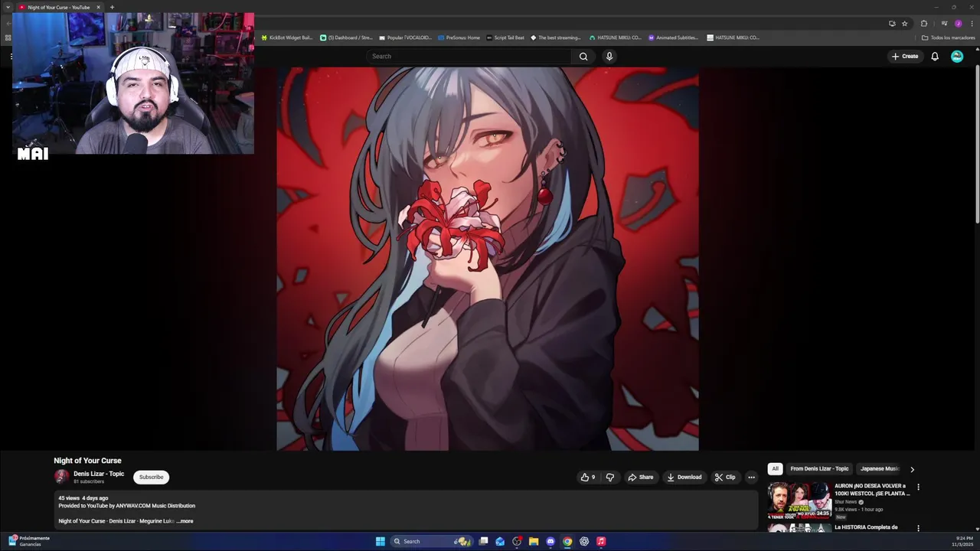Open options menu for AURON video
This screenshot has width=980, height=551.
pos(918,487)
